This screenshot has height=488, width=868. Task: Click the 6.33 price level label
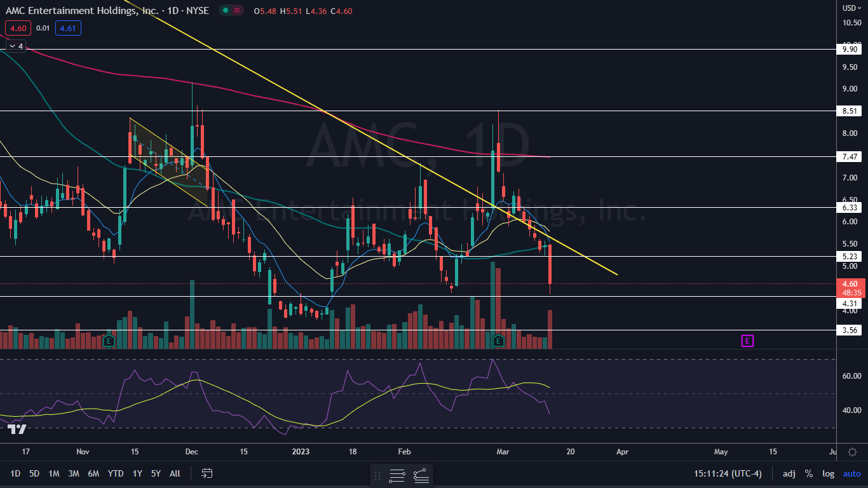pyautogui.click(x=850, y=208)
